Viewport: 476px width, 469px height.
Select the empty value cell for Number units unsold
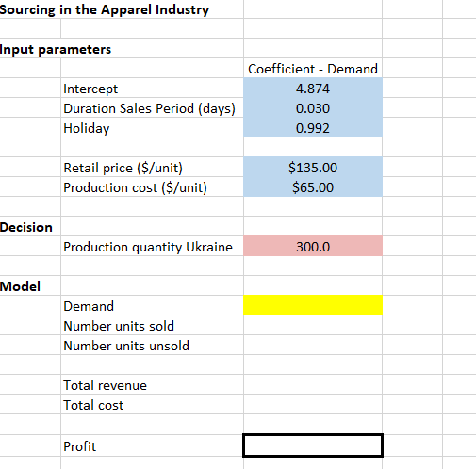(313, 345)
